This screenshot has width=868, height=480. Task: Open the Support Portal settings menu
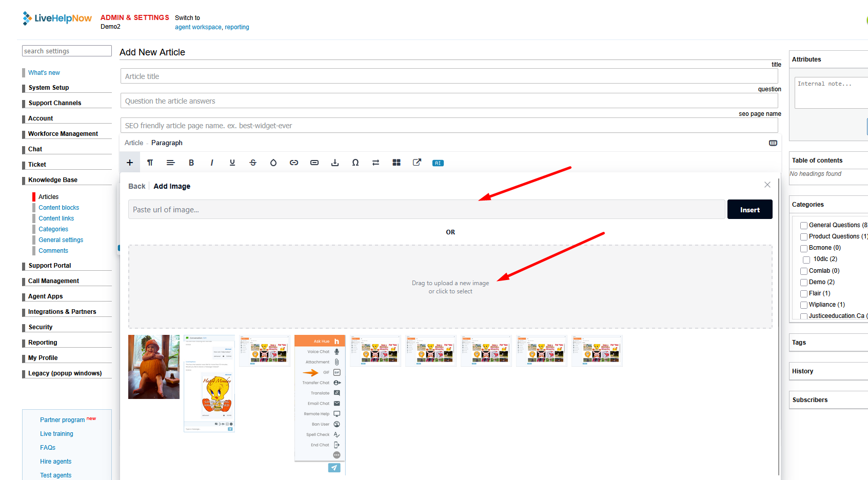coord(50,266)
